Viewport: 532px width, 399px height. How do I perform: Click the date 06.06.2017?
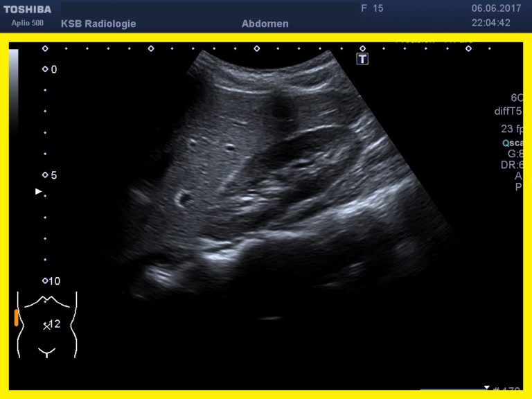pyautogui.click(x=496, y=8)
